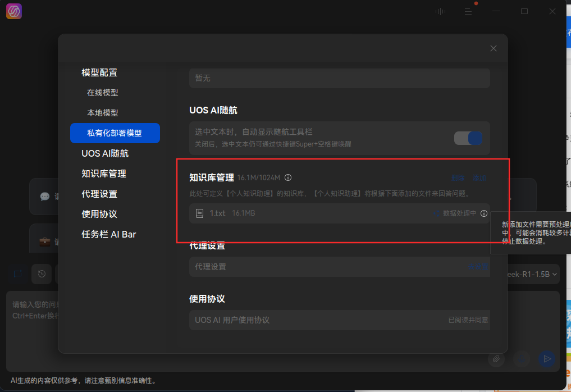Select 在线模型 in settings sidebar
Screen dimensions: 571x392
pos(103,93)
